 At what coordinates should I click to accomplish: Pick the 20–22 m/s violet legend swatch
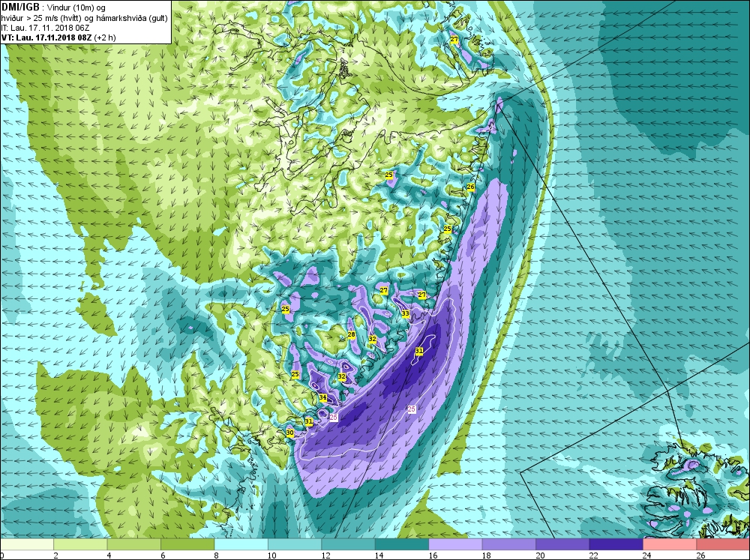tap(562, 544)
